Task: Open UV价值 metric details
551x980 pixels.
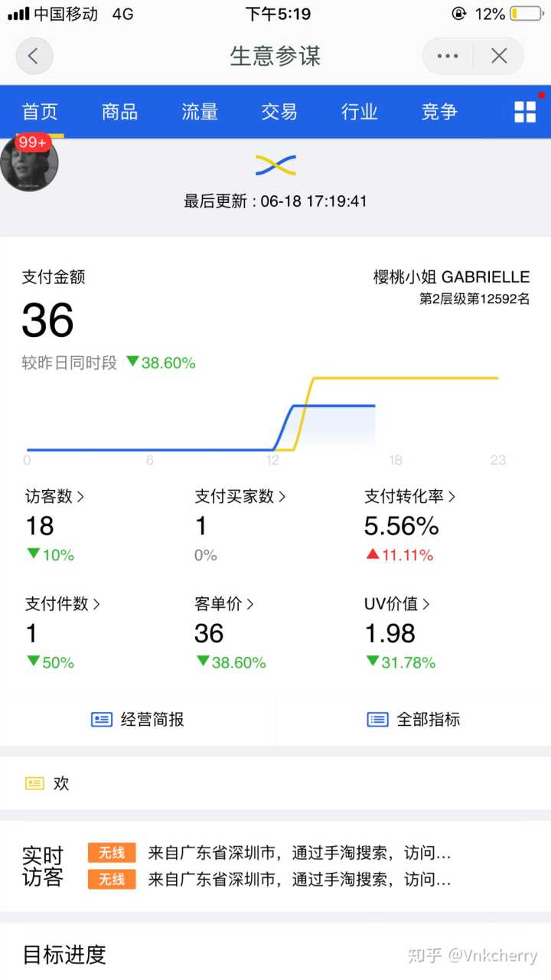Action: click(396, 604)
